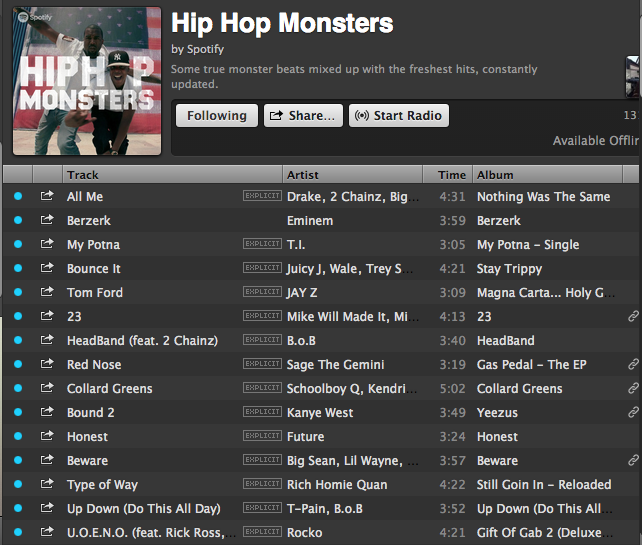Click link icon on Yeezus row
642x545 pixels.
(x=633, y=412)
